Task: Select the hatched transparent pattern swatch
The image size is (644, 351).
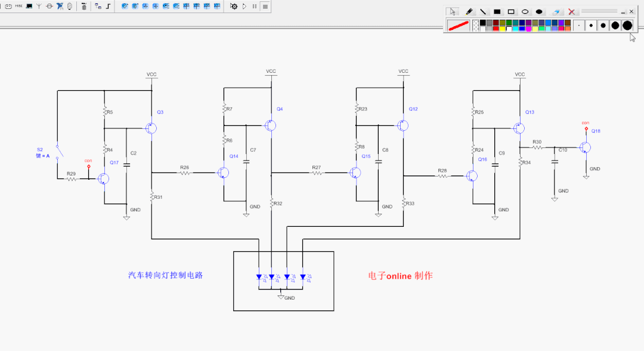Action: [476, 25]
